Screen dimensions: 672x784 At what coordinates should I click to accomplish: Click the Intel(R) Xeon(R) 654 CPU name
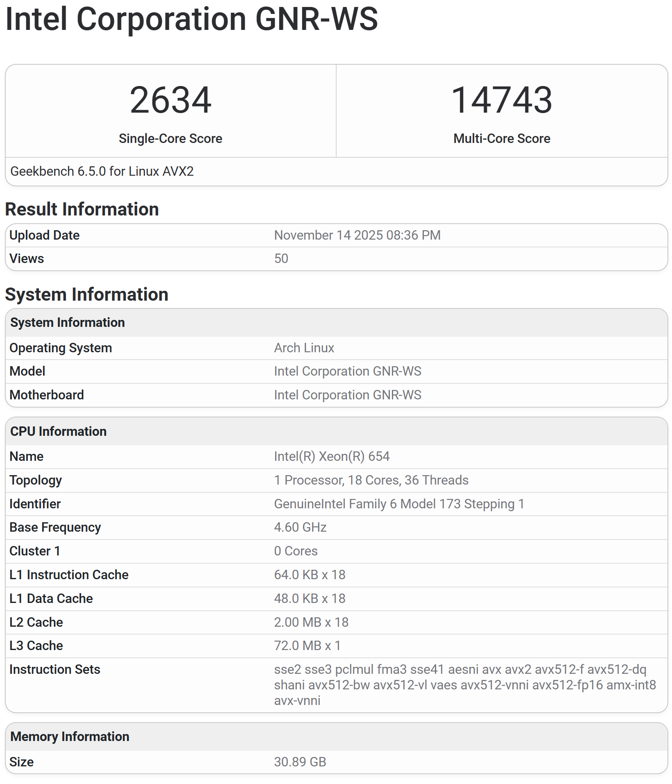[332, 456]
